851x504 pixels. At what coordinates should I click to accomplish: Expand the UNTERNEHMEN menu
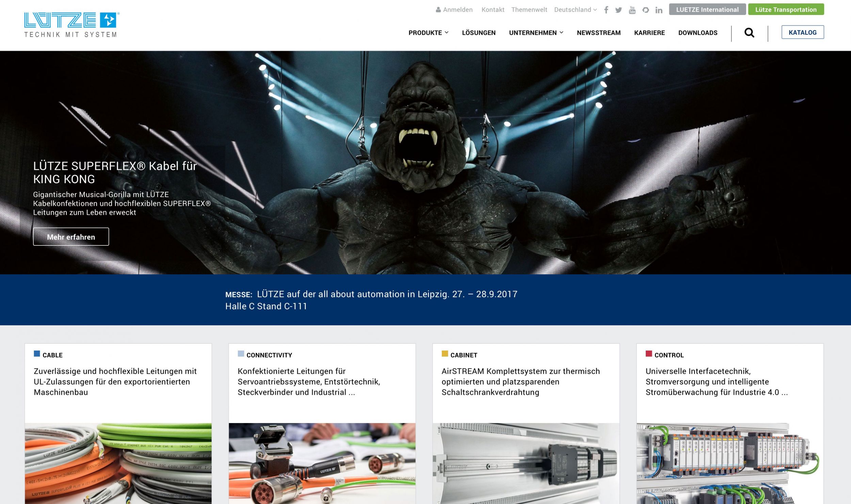click(x=536, y=33)
